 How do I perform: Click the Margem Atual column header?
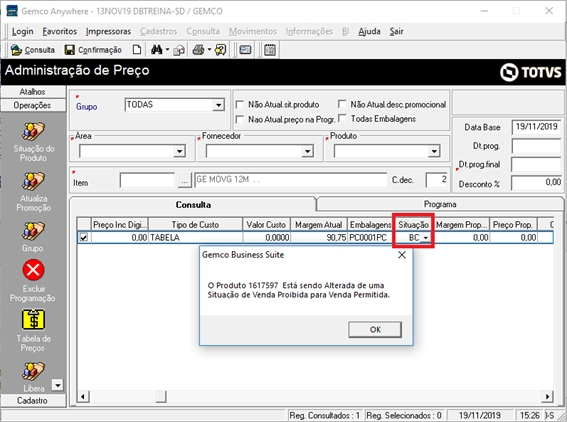click(x=319, y=225)
